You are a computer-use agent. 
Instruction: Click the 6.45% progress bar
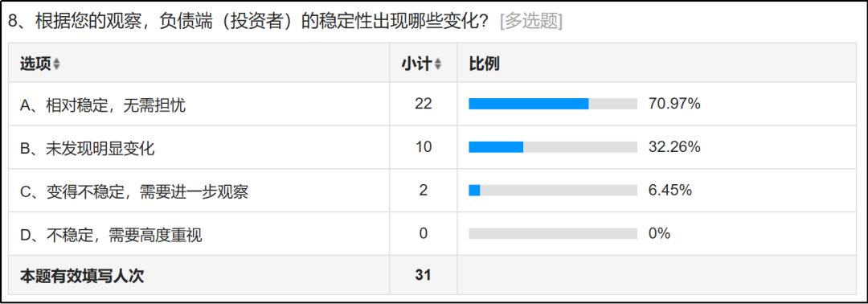click(x=552, y=190)
